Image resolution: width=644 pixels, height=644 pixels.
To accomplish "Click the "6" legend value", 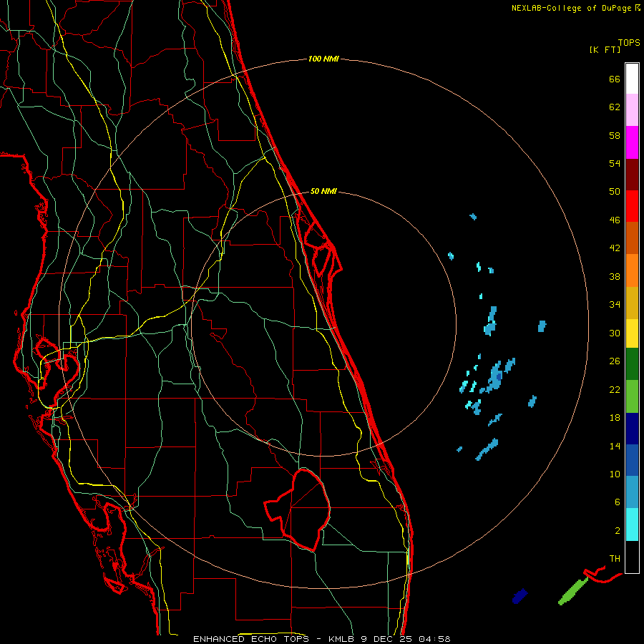I will click(x=618, y=502).
